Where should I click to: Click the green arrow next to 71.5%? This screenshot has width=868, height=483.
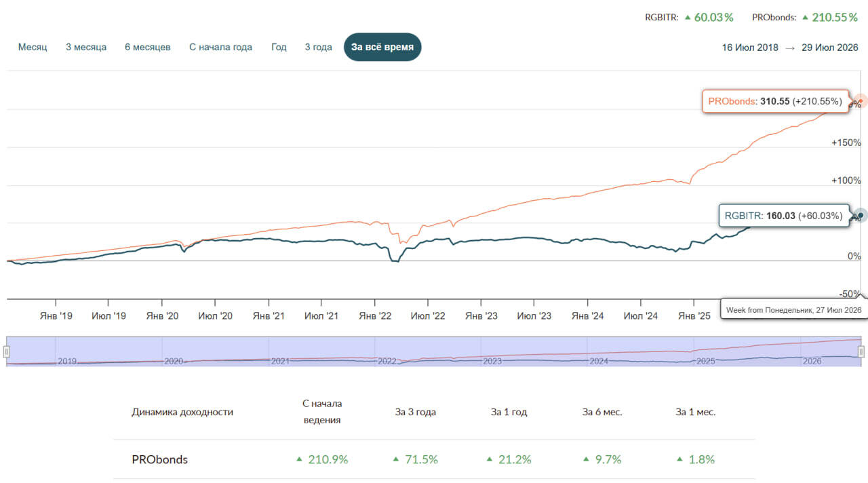tap(396, 459)
